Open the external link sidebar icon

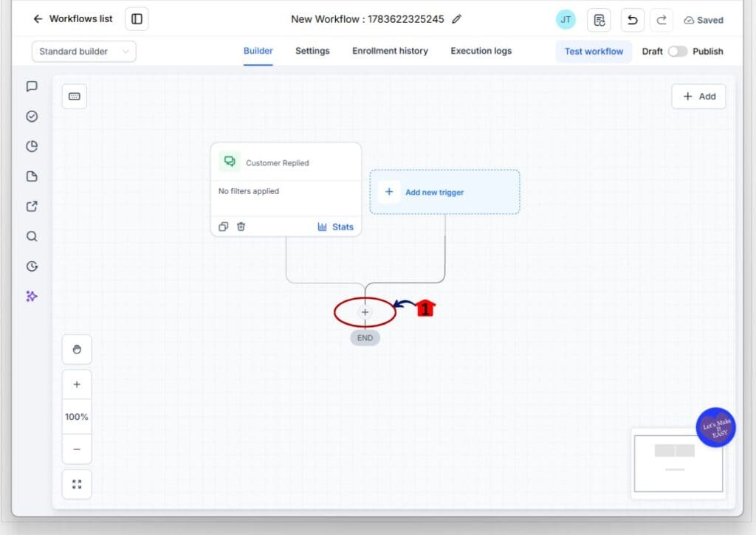pos(32,207)
